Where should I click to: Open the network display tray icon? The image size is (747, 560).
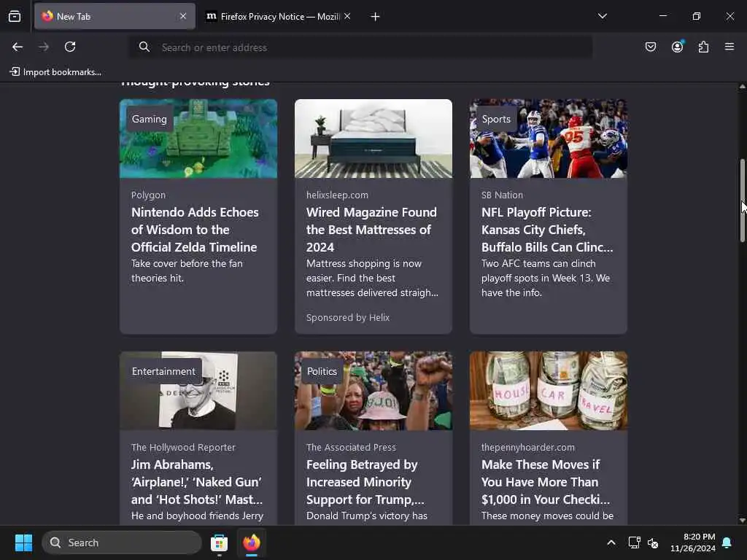pos(634,542)
